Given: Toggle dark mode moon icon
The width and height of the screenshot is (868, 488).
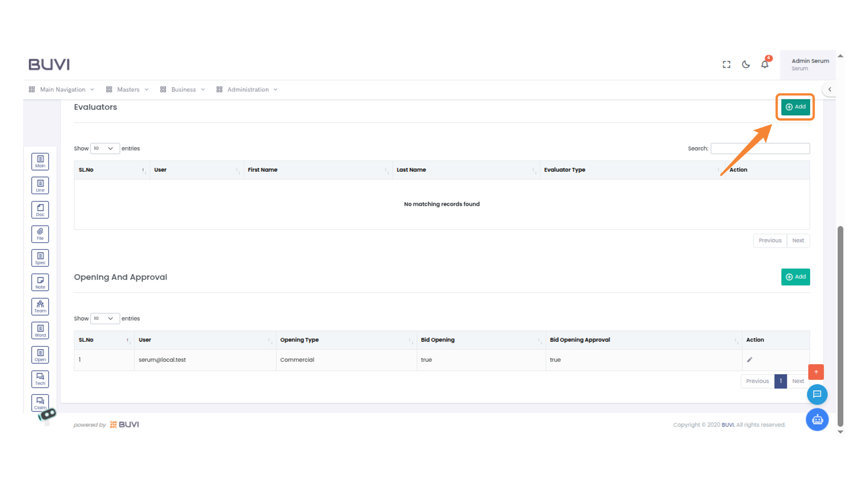Looking at the screenshot, I should [746, 65].
